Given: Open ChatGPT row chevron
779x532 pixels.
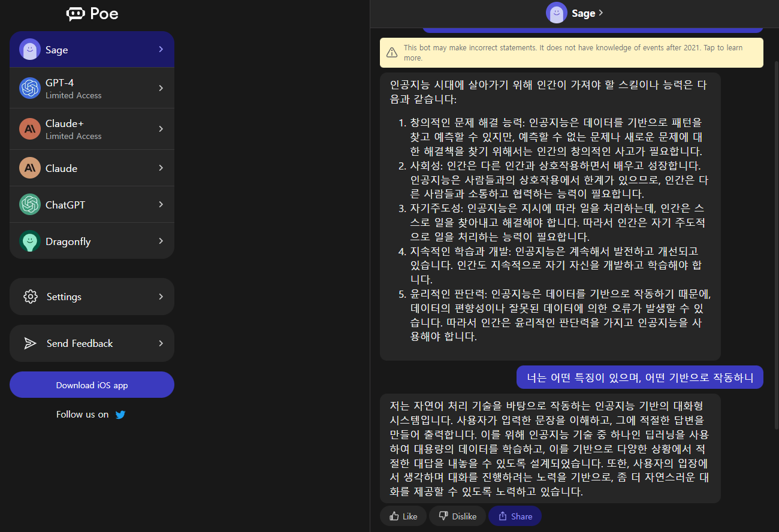Looking at the screenshot, I should 161,204.
